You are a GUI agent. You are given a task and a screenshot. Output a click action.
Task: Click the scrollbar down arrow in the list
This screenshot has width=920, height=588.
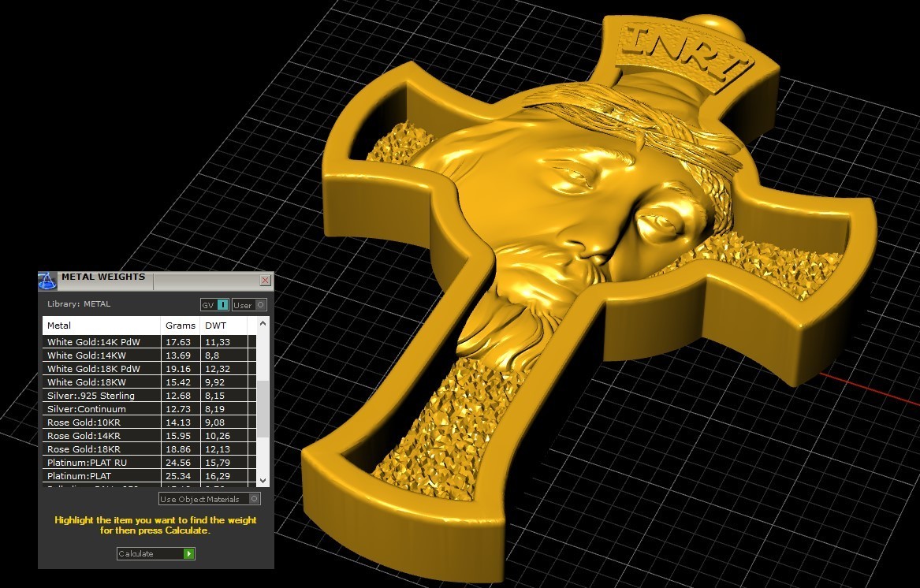[262, 481]
